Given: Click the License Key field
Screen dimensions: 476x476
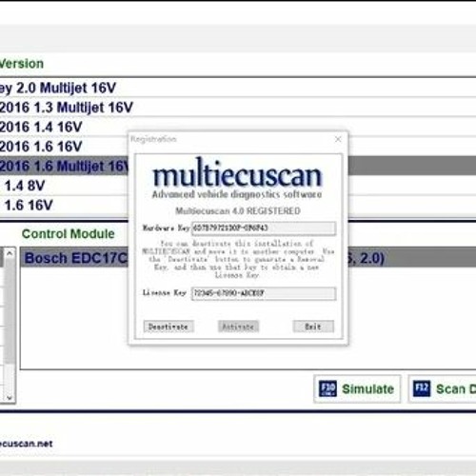Looking at the screenshot, I should (x=264, y=293).
